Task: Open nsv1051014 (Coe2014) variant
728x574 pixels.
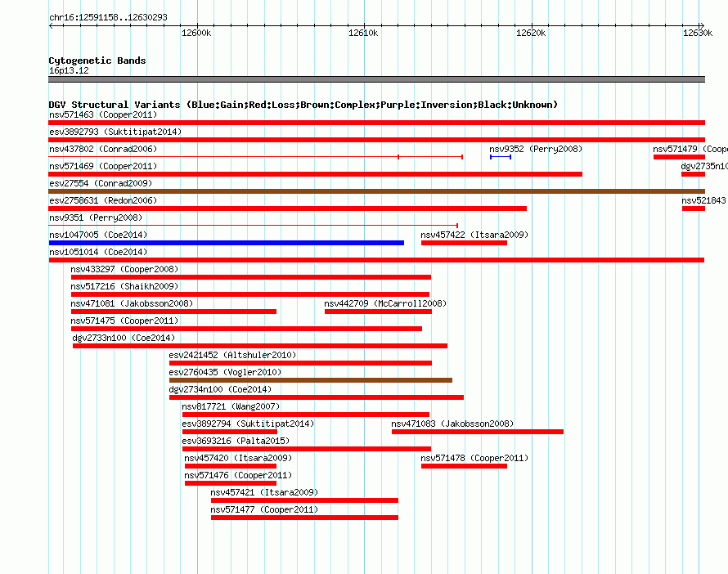Action: (x=98, y=252)
